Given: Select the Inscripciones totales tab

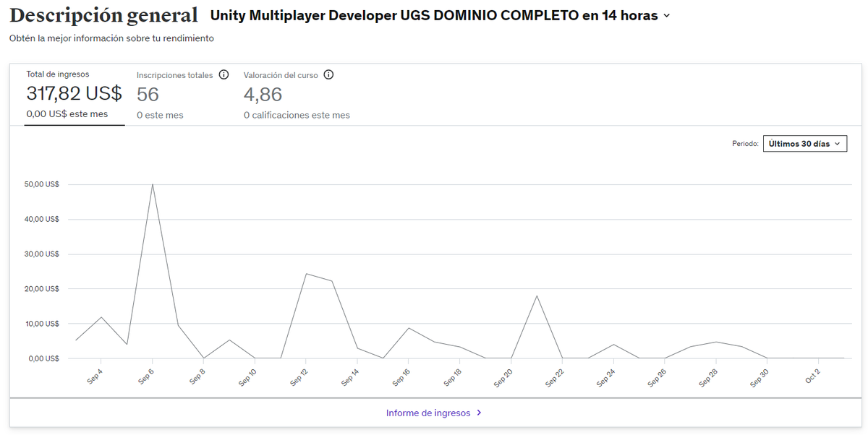Looking at the screenshot, I should [183, 95].
